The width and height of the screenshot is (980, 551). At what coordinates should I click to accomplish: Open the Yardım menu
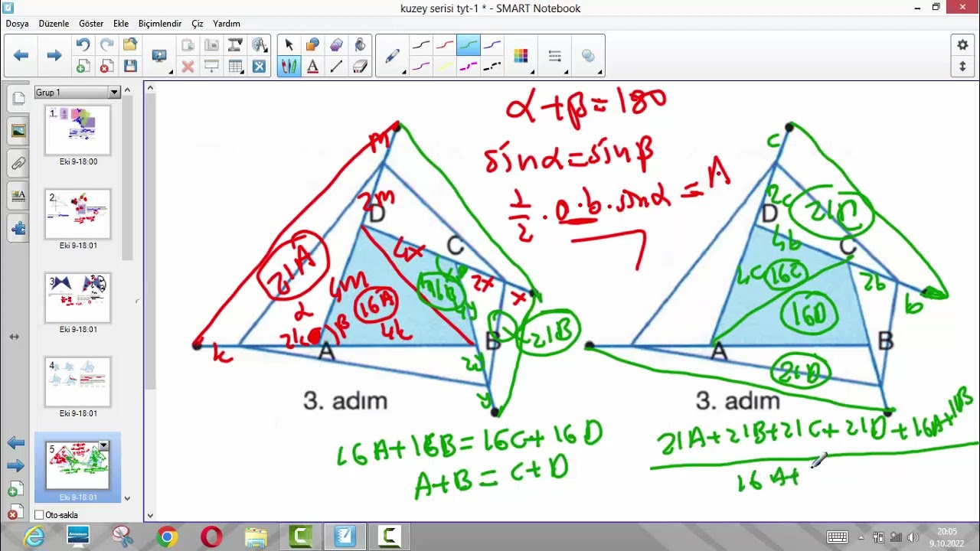(227, 24)
